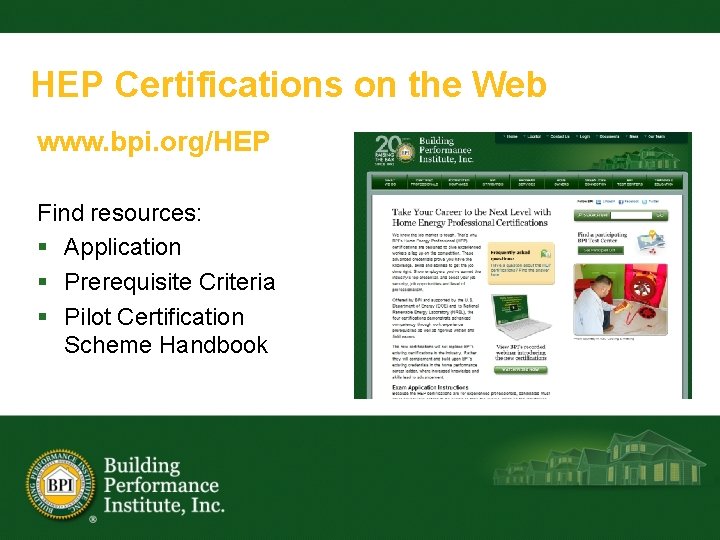Click the blower door technician photo
The image size is (720, 540).
pos(620,300)
